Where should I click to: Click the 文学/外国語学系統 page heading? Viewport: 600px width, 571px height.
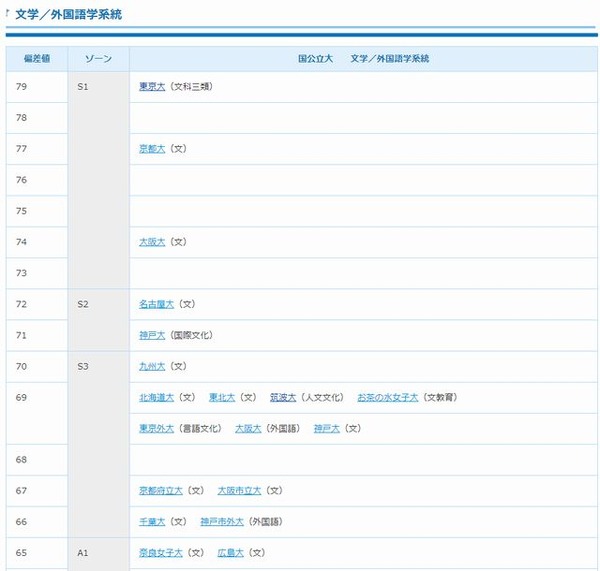[68, 15]
